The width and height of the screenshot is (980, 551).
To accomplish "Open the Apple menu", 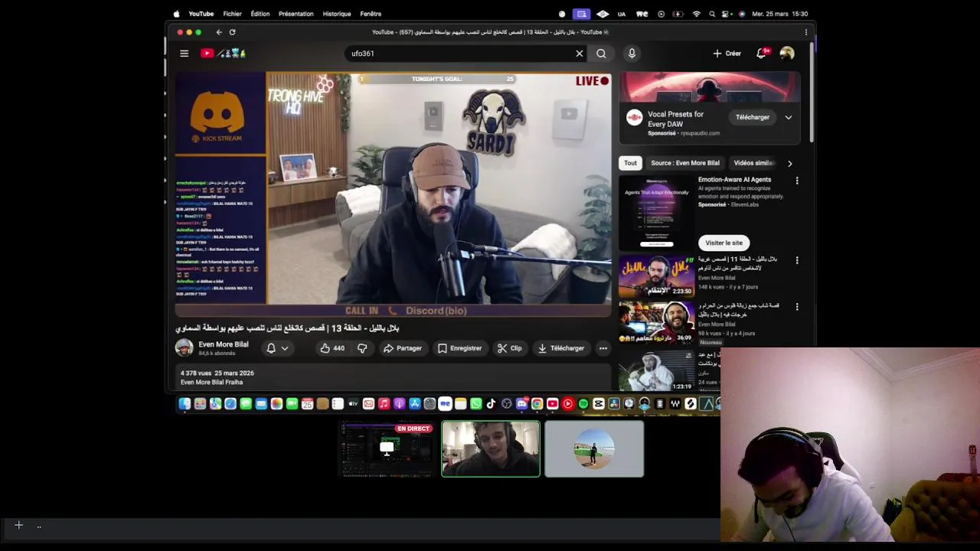I will point(176,14).
